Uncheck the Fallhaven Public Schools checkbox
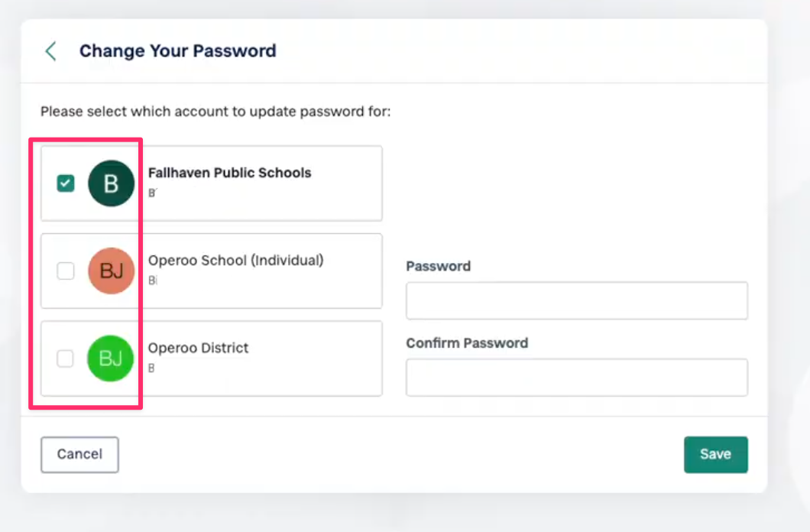Screen dimensions: 810x532 pyautogui.click(x=66, y=183)
